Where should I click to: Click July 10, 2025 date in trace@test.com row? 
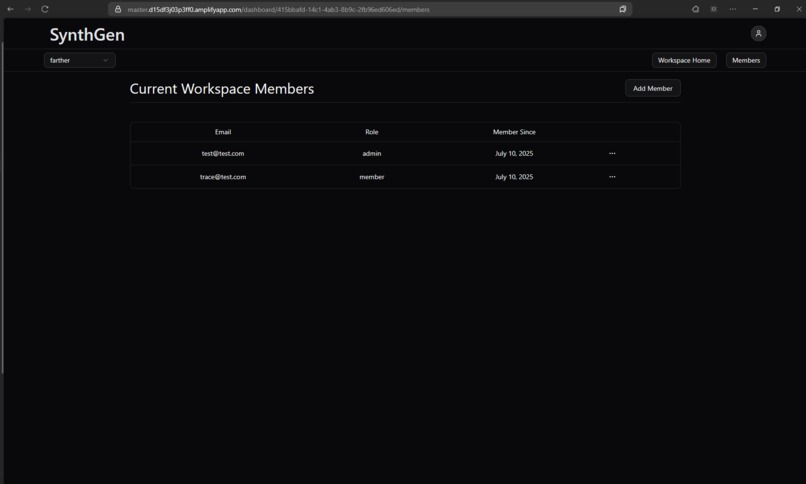point(514,177)
